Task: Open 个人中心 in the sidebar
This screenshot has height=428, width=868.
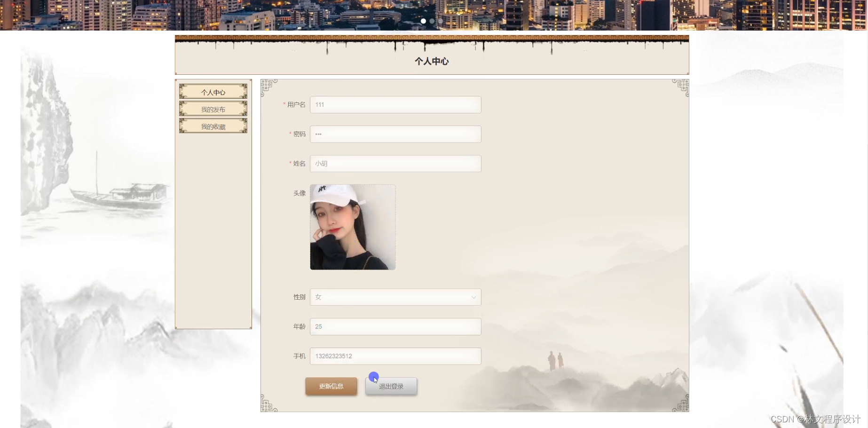Action: (x=213, y=92)
